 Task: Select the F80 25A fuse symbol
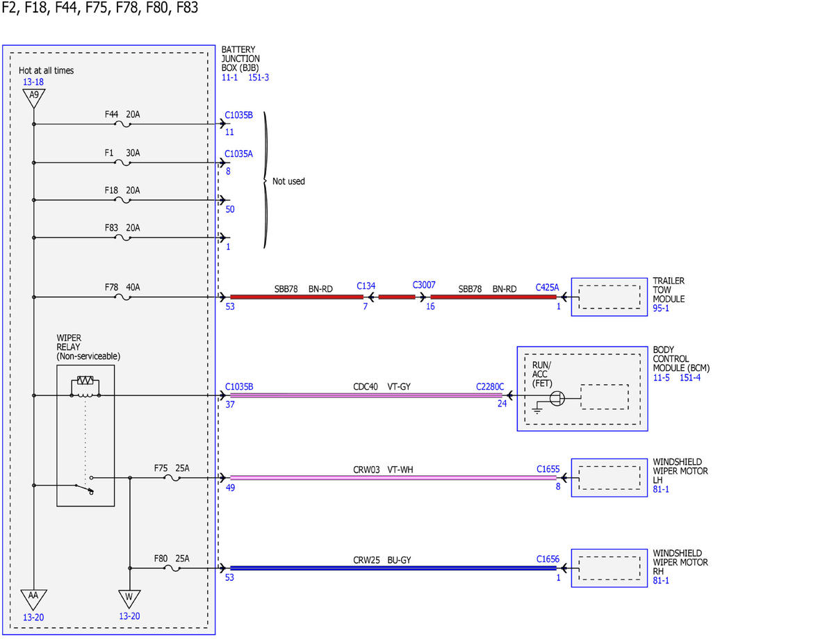pyautogui.click(x=172, y=568)
